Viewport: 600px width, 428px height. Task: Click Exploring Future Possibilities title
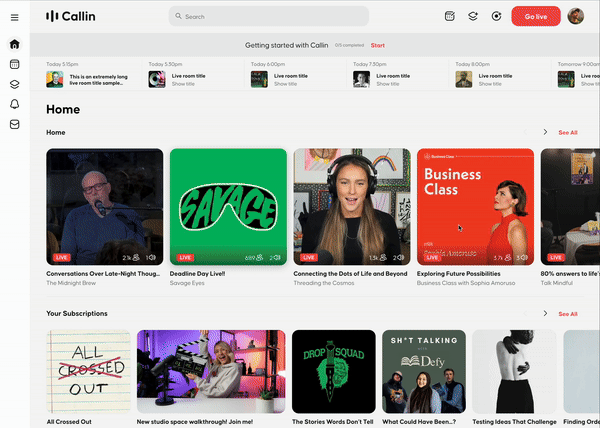point(458,274)
